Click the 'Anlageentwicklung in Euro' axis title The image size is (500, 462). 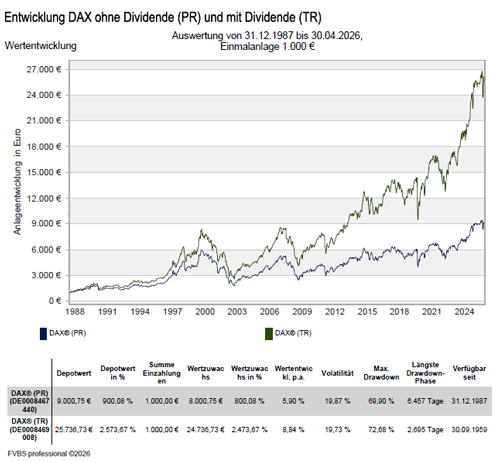pos(17,182)
